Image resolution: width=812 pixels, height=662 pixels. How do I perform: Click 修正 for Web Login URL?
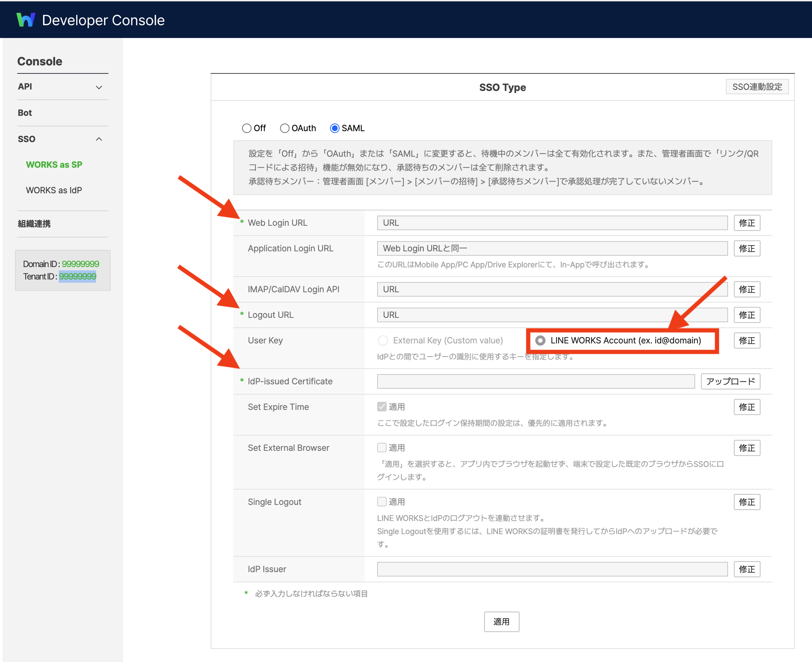747,223
